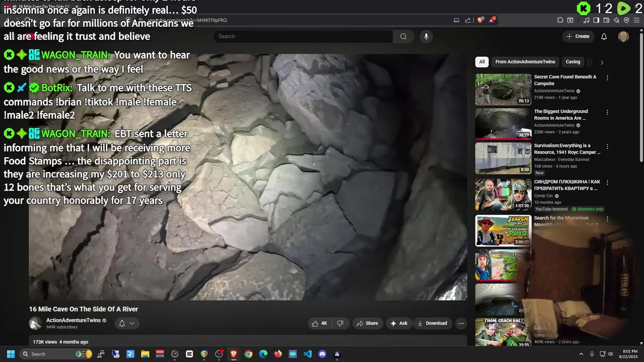Image resolution: width=644 pixels, height=362 pixels.
Task: Click the Search for Mysterious Monolith thumbnail
Action: click(x=503, y=231)
